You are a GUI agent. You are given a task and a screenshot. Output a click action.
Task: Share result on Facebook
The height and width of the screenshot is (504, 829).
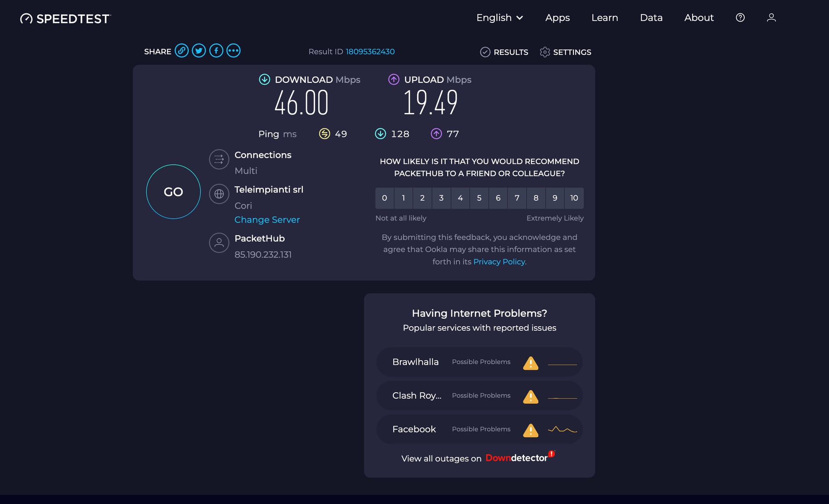tap(216, 51)
